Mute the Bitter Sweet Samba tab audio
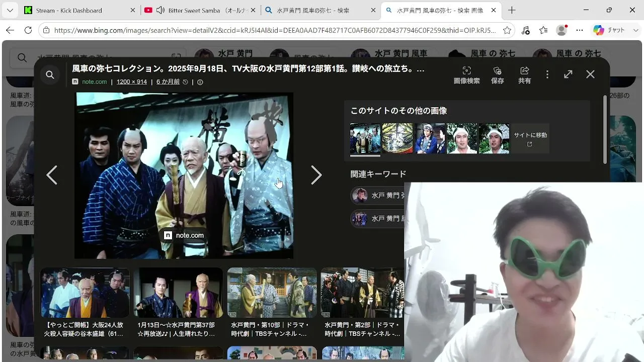Viewport: 644px width, 362px height. click(x=160, y=10)
